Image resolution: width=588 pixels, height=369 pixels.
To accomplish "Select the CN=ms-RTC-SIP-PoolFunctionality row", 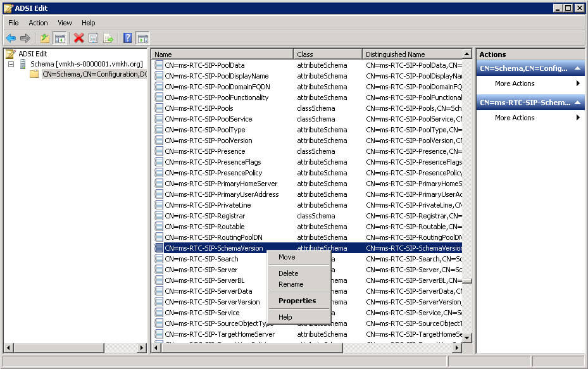I will [x=308, y=97].
